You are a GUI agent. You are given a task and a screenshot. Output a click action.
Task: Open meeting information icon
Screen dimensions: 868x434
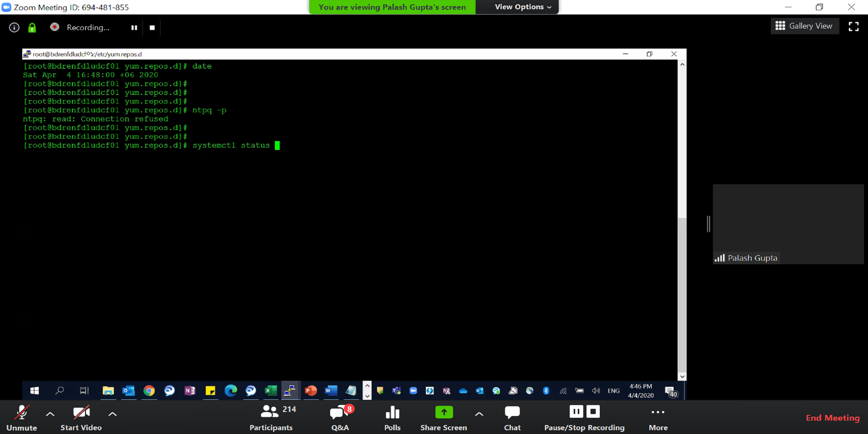(x=14, y=27)
